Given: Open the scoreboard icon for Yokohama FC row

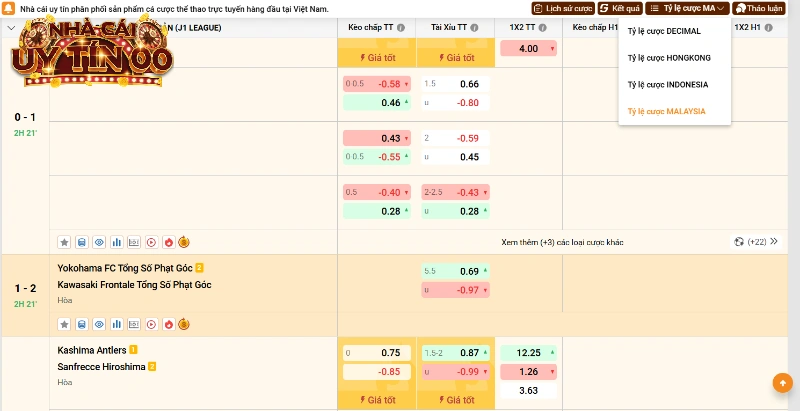Looking at the screenshot, I should (x=134, y=324).
